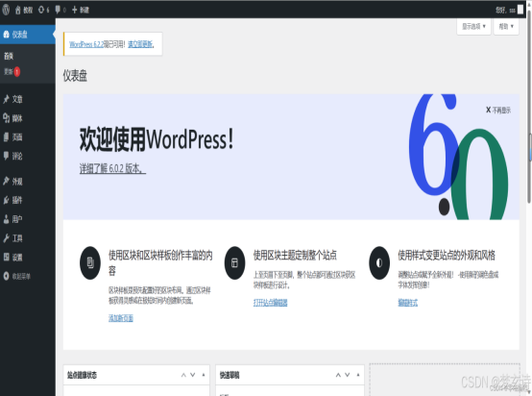Move Quick Draft (快速草稿) widget down
Viewport: 532px width, 396px height.
[x=348, y=375]
